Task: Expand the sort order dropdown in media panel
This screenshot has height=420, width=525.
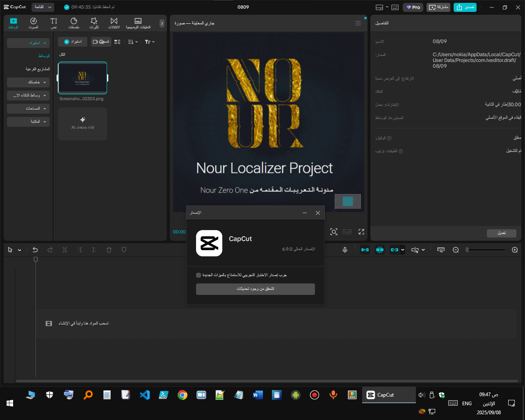Action: (x=133, y=42)
